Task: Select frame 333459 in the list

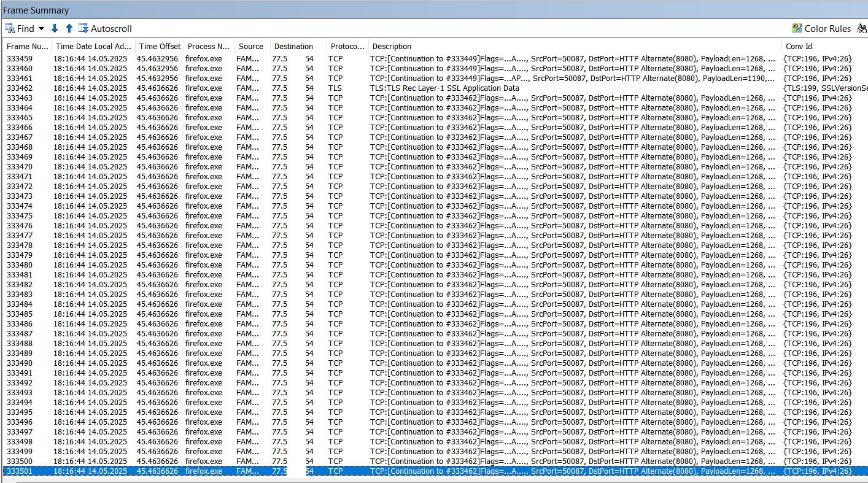Action: tap(435, 58)
